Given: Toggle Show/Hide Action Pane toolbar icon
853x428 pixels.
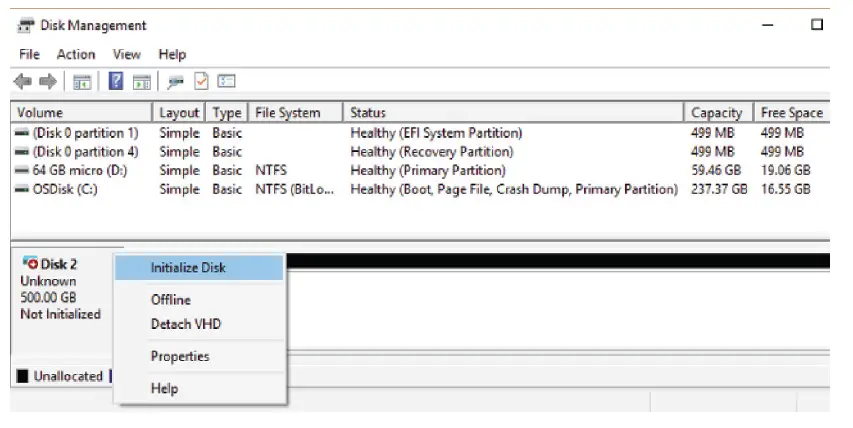Looking at the screenshot, I should click(x=142, y=82).
